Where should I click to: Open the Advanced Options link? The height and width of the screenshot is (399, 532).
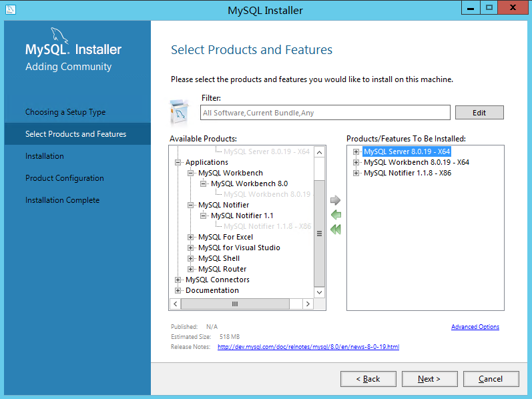click(x=475, y=327)
